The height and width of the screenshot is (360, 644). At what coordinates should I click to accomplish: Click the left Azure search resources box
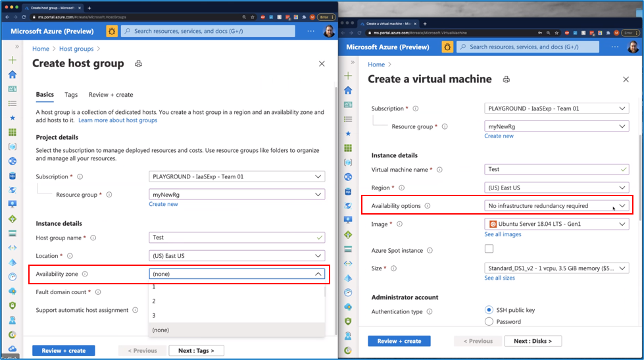[x=208, y=31]
